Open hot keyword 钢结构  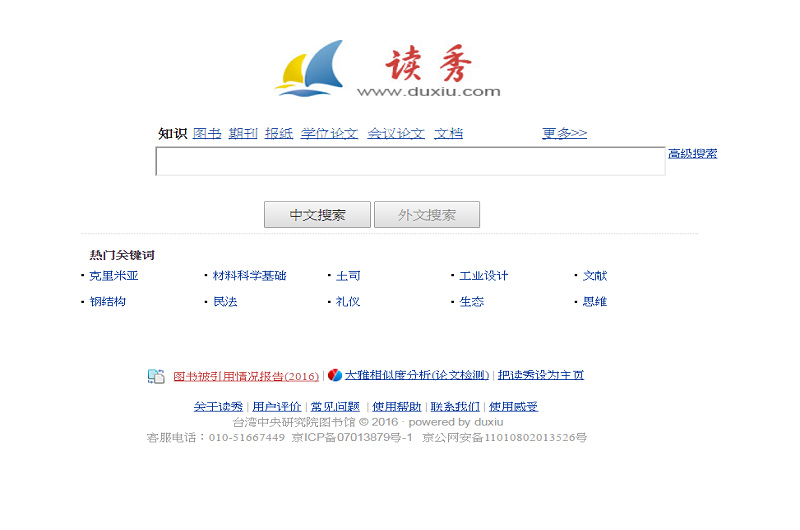(108, 301)
